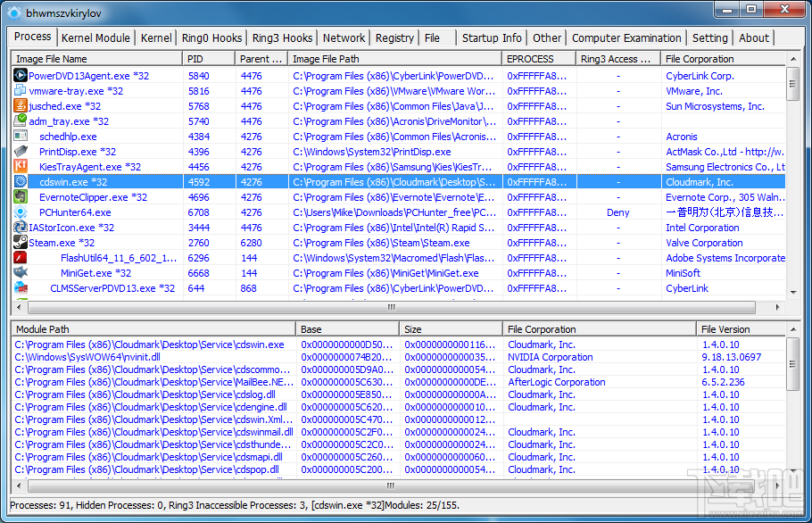
Task: Sort by process list File Corporation header
Action: point(723,59)
